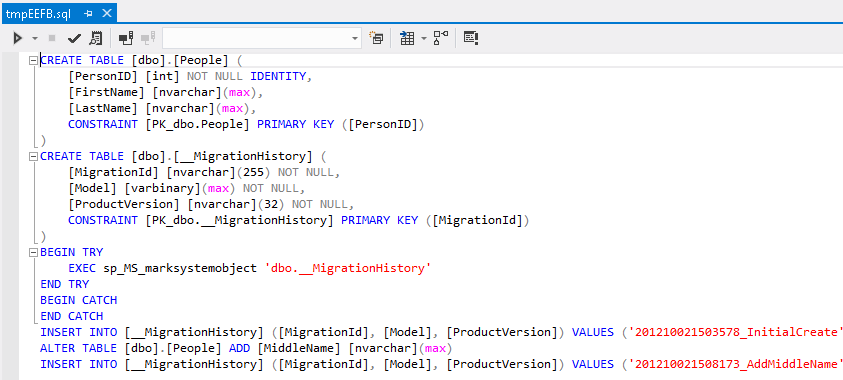Click the 'dbo.__MigrationHistory' red string
The image size is (843, 380).
(348, 268)
